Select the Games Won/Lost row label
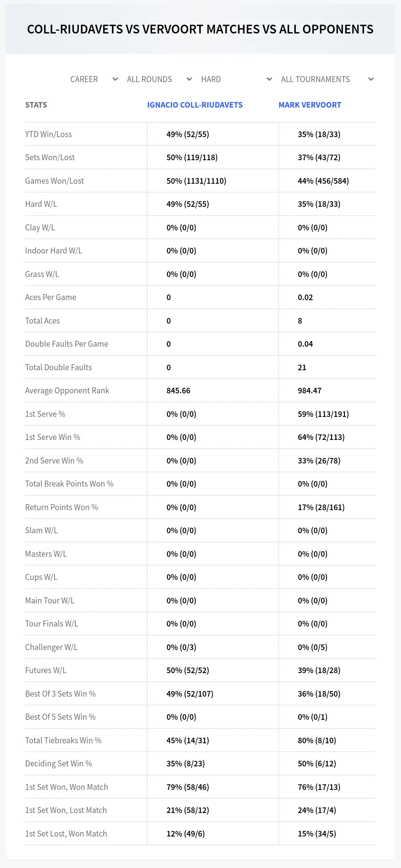The image size is (401, 868). click(55, 181)
